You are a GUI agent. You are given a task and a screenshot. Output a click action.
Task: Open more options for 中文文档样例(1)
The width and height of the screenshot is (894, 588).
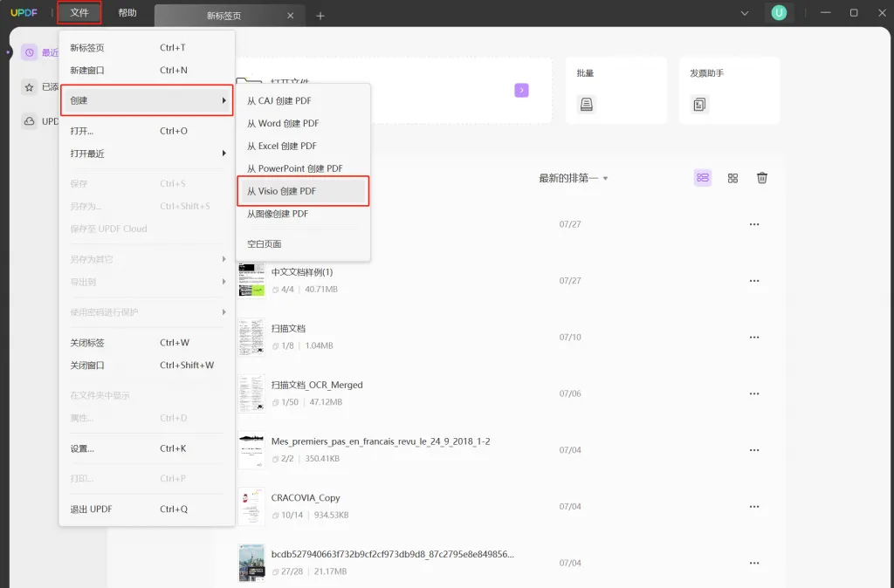[754, 281]
